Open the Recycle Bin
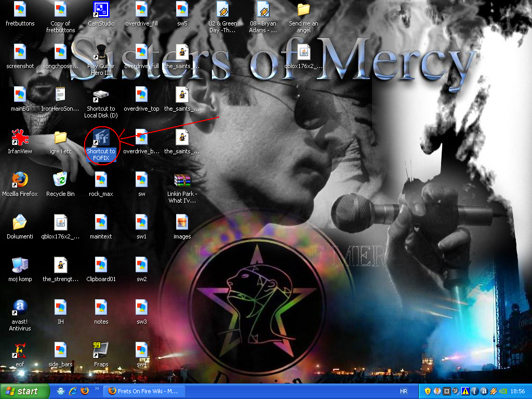The height and width of the screenshot is (399, 532). [60, 184]
